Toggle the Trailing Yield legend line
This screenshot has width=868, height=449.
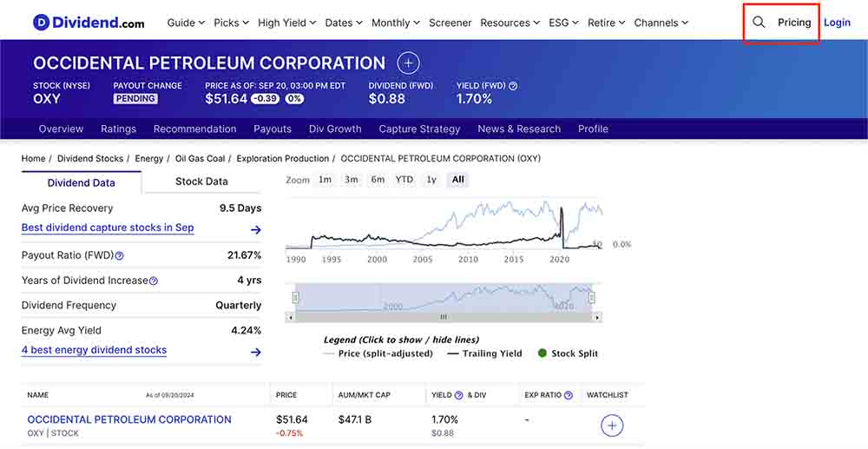(x=484, y=353)
